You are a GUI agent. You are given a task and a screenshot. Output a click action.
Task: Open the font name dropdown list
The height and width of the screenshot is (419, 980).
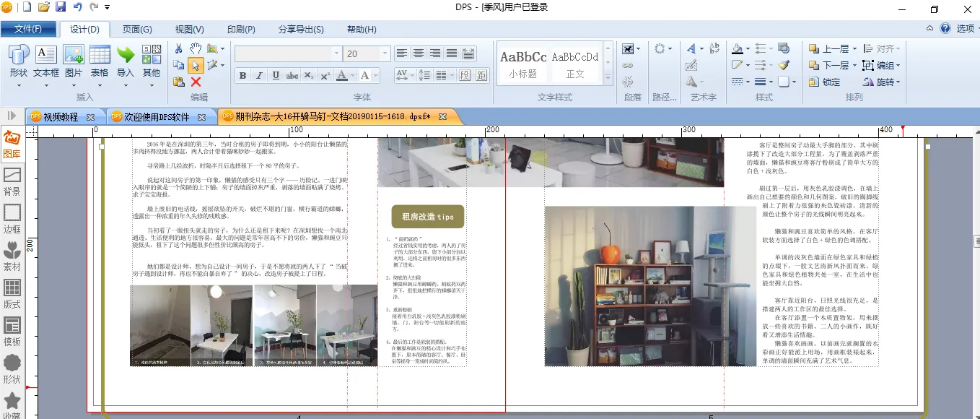(x=336, y=54)
